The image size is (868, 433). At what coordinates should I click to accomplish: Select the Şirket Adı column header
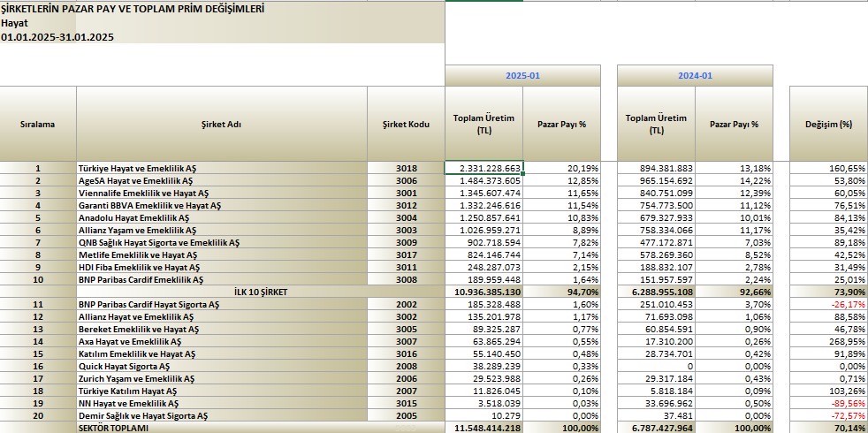click(x=222, y=124)
